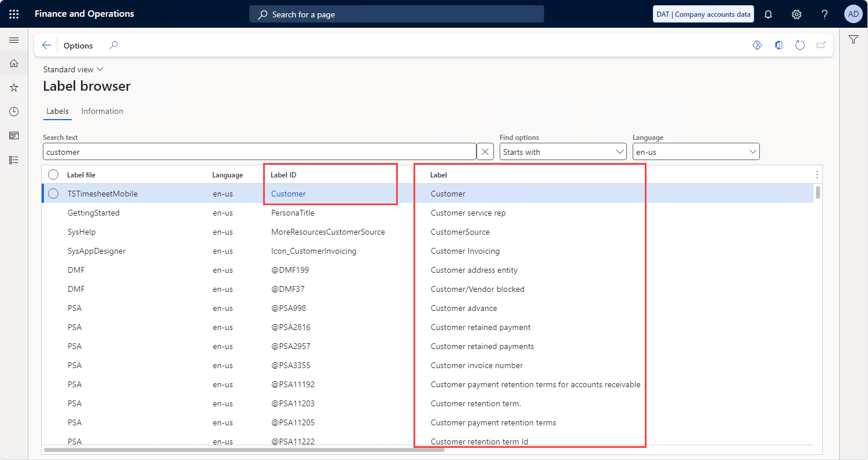Select the GettingStarted label file cell

pos(94,213)
